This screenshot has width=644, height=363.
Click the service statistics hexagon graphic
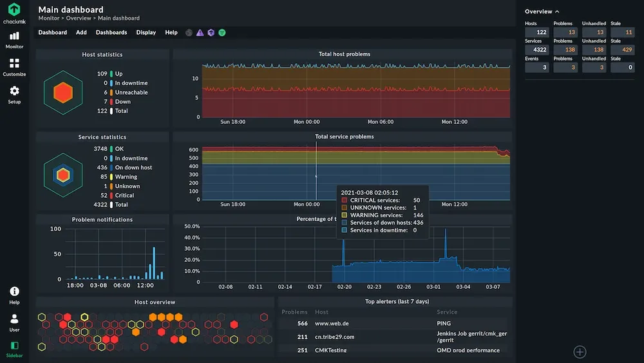coord(63,175)
